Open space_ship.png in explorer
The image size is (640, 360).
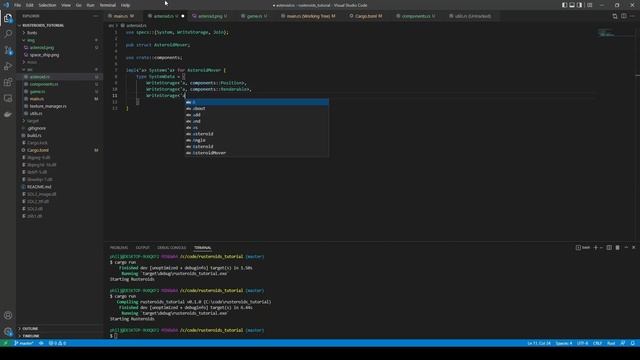(x=44, y=55)
